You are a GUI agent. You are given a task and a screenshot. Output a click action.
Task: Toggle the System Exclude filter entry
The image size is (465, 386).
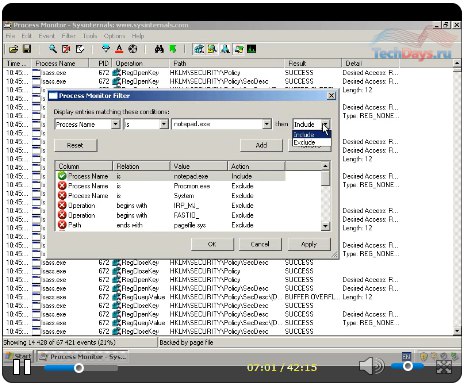(62, 195)
